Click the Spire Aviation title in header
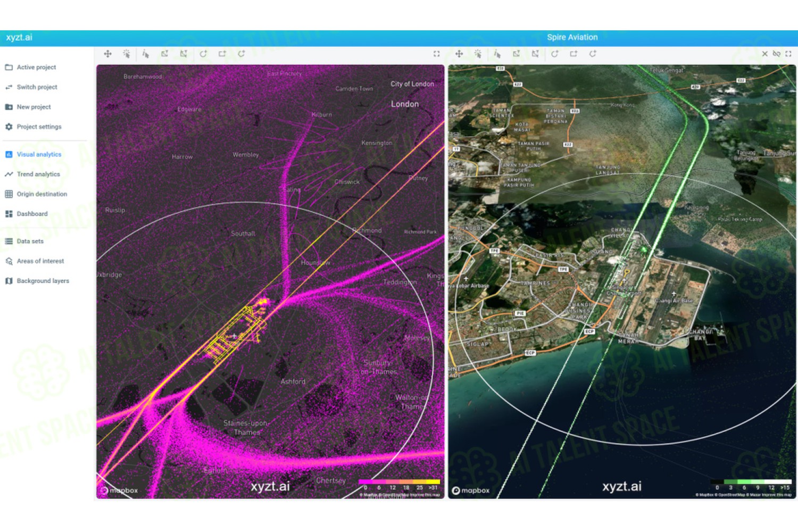This screenshot has width=798, height=532. (572, 37)
